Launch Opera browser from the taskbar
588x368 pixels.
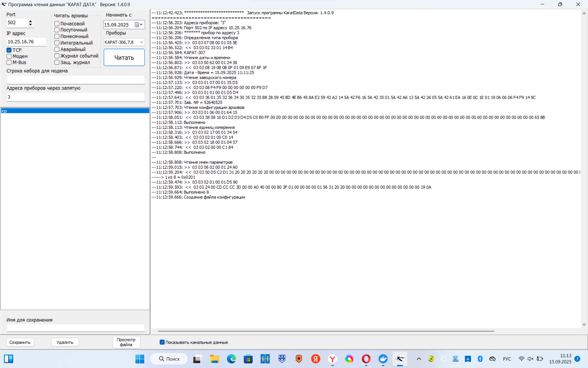click(x=366, y=358)
